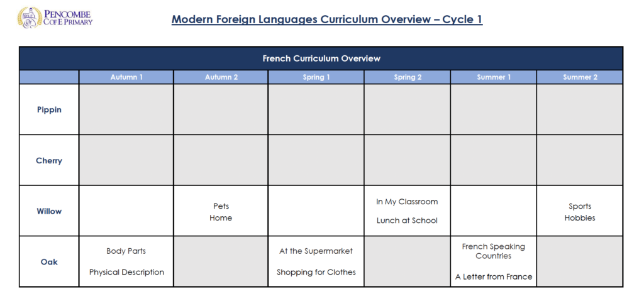
Task: Select the Oak row label
Action: 49,261
